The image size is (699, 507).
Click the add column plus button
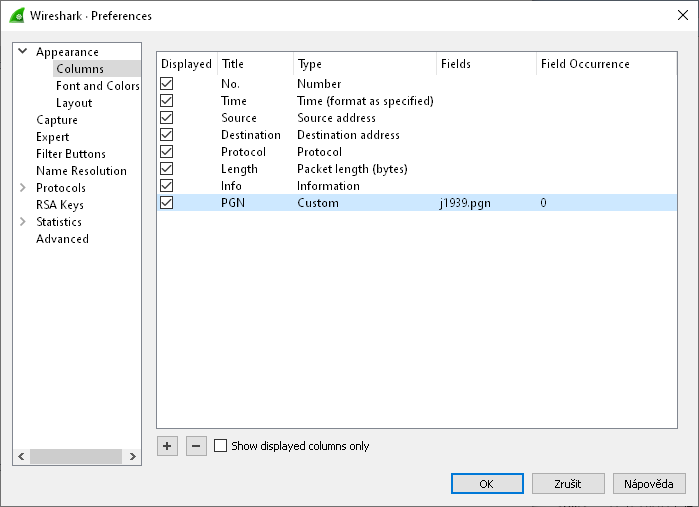click(167, 446)
